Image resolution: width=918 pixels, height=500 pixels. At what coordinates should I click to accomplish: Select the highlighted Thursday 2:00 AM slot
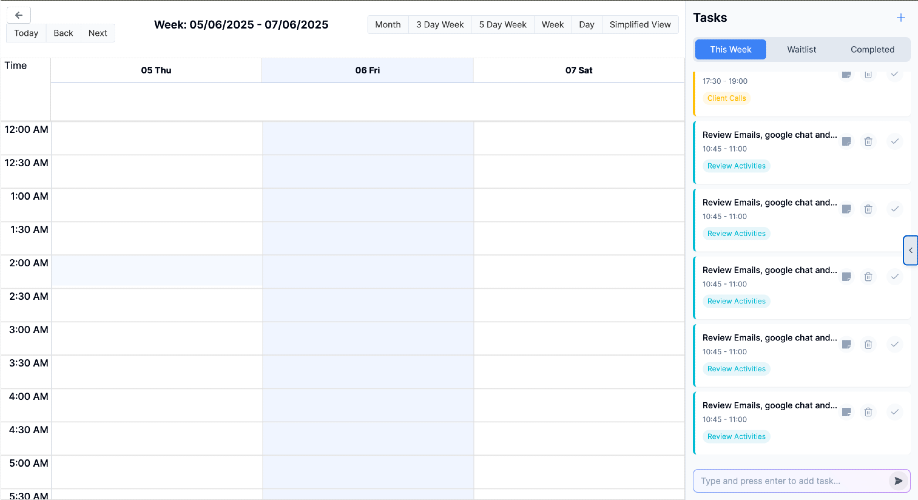tap(156, 271)
